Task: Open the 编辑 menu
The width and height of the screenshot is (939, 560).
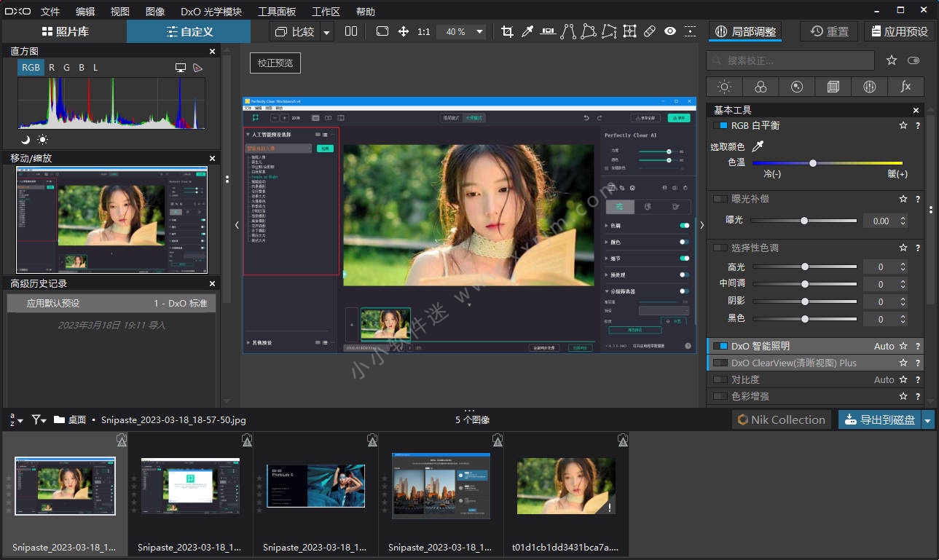Action: point(85,12)
